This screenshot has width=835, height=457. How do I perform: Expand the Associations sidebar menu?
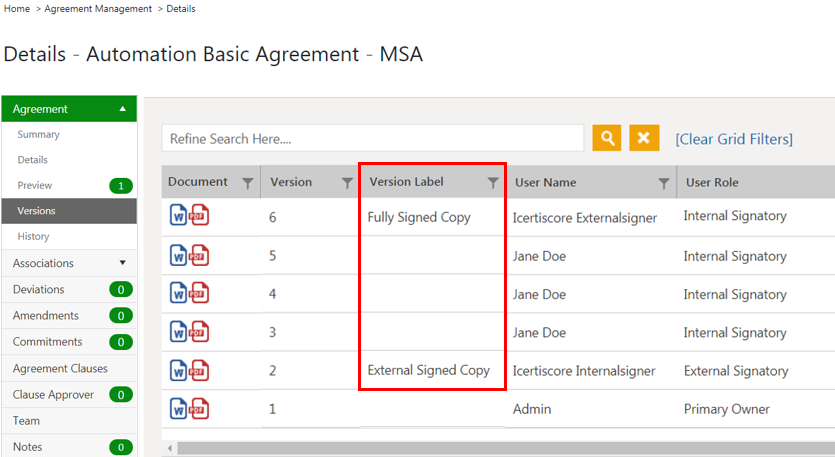coord(122,263)
